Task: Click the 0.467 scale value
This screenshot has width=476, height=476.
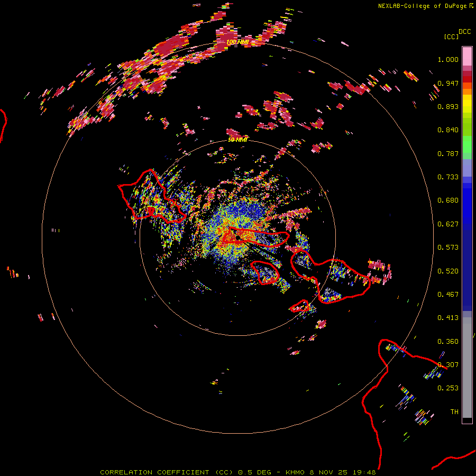Action: tap(448, 295)
